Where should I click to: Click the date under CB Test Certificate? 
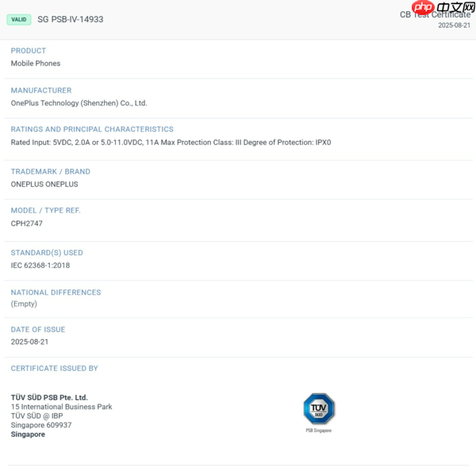(454, 25)
